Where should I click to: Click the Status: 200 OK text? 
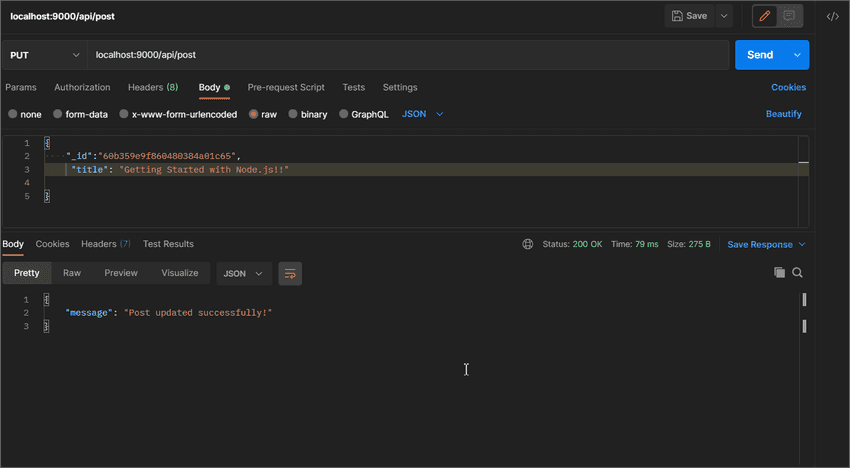[572, 245]
